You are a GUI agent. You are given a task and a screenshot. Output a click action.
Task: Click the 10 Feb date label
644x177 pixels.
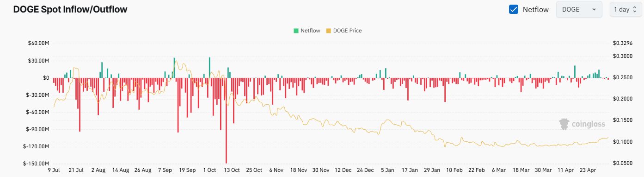coord(454,171)
